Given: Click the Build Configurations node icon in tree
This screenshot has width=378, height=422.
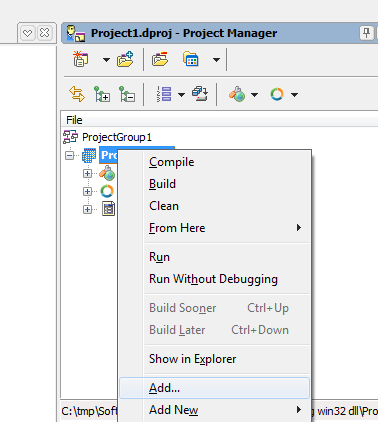Looking at the screenshot, I should point(107,173).
